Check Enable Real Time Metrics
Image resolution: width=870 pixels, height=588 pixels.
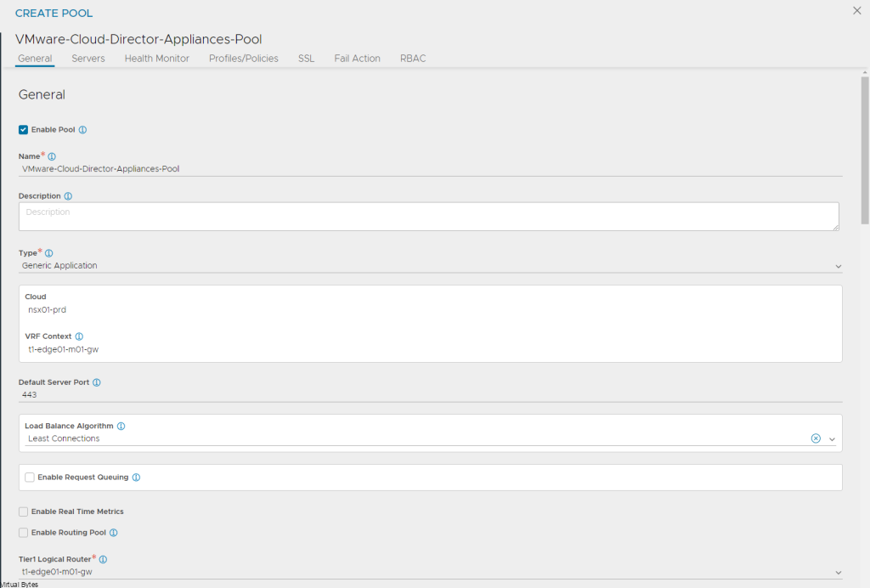click(x=23, y=512)
